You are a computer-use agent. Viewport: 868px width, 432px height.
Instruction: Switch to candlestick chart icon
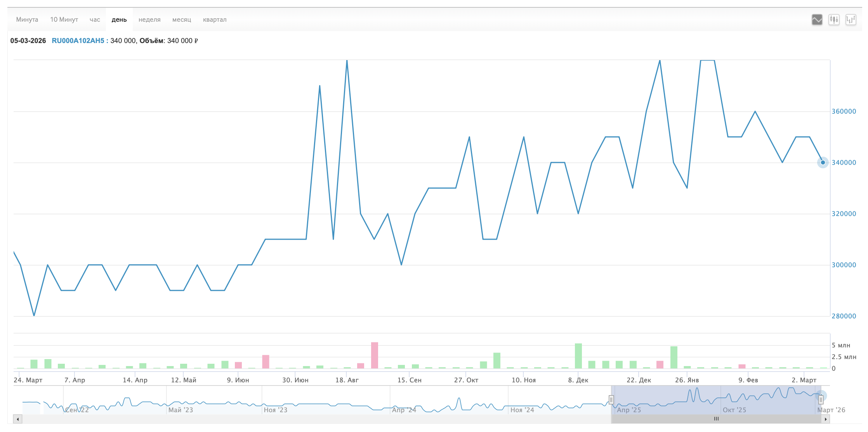tap(834, 19)
